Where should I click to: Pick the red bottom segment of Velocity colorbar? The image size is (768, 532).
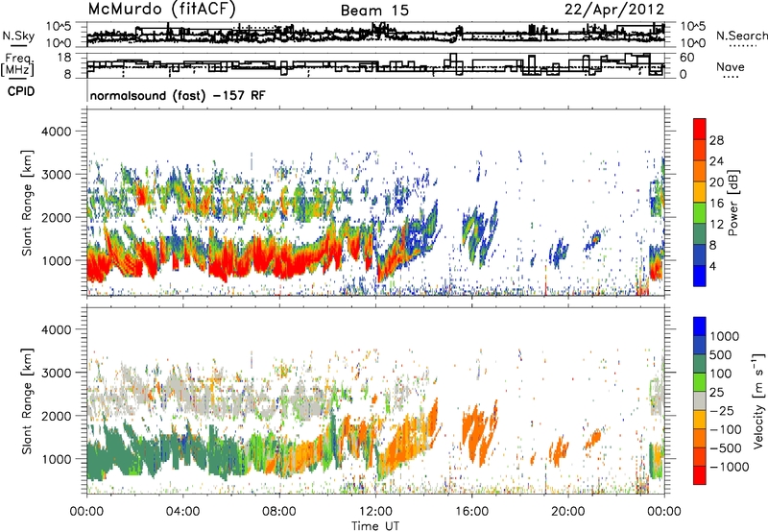tap(700, 475)
